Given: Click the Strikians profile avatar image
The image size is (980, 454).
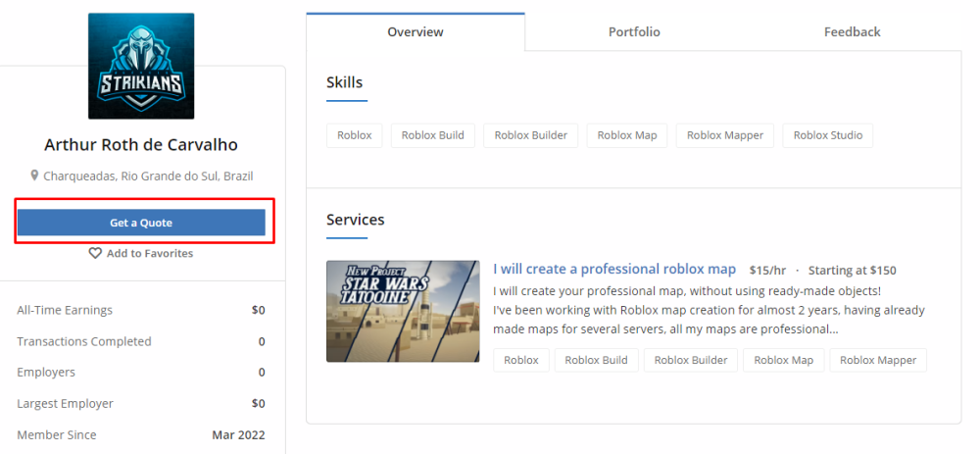Looking at the screenshot, I should [140, 66].
